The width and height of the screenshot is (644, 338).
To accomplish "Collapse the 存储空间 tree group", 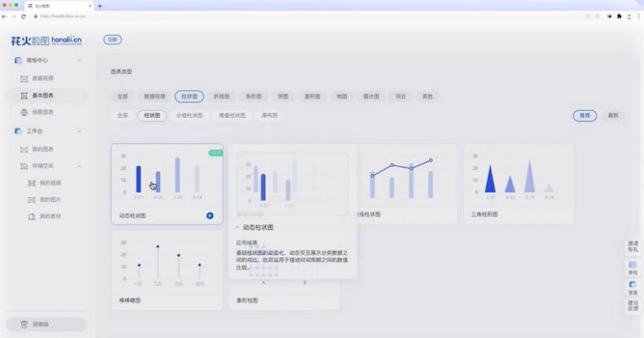I will point(79,166).
